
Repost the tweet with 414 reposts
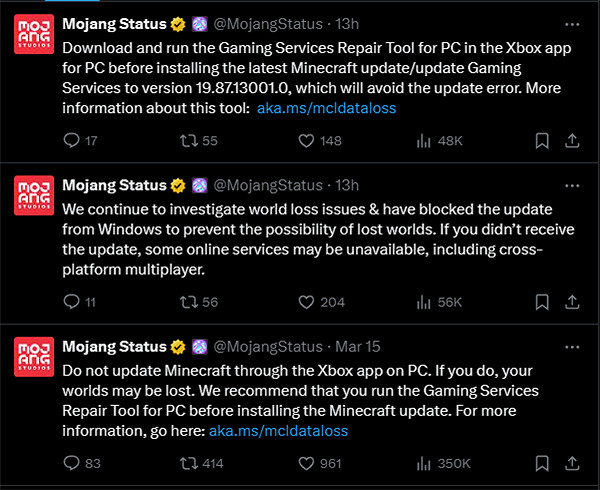click(187, 464)
